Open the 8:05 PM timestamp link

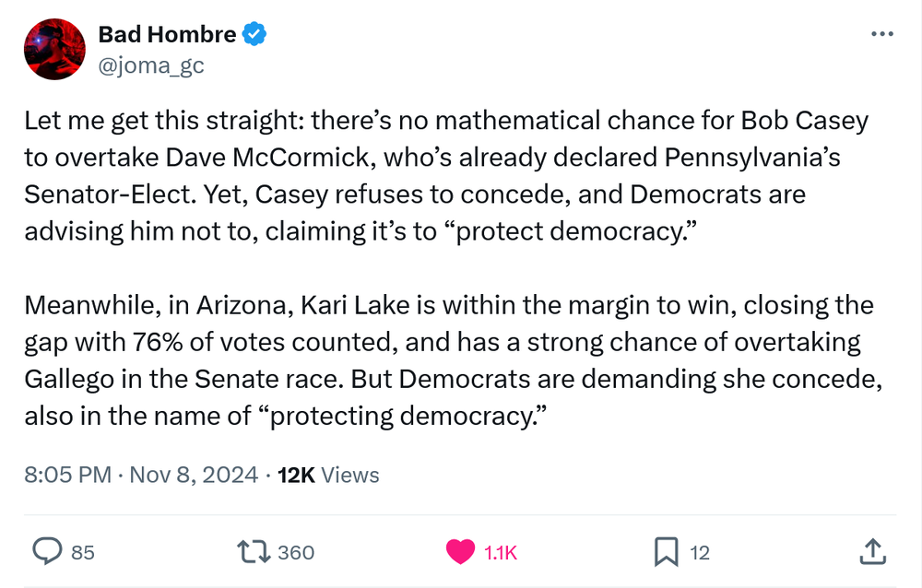click(65, 475)
